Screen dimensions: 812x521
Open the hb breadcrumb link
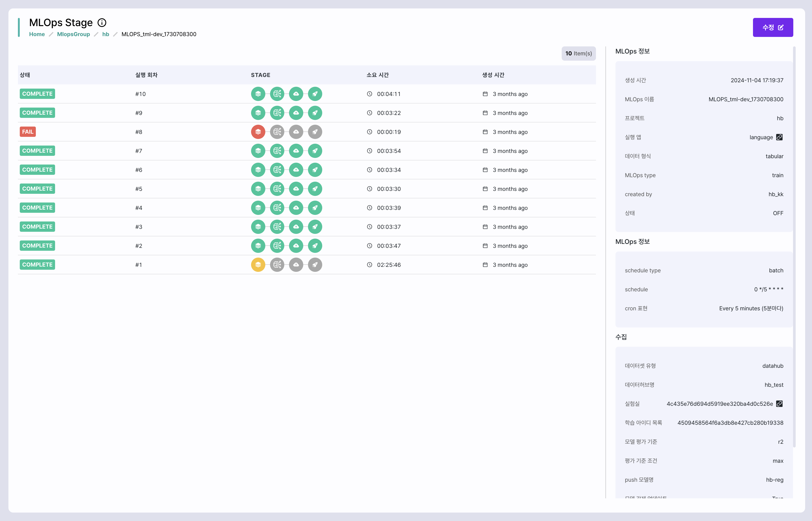tap(105, 34)
